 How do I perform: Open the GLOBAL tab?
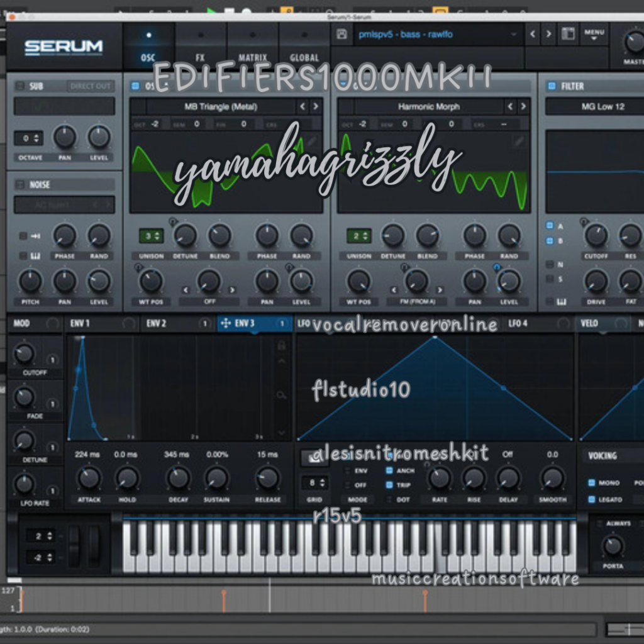pyautogui.click(x=304, y=47)
